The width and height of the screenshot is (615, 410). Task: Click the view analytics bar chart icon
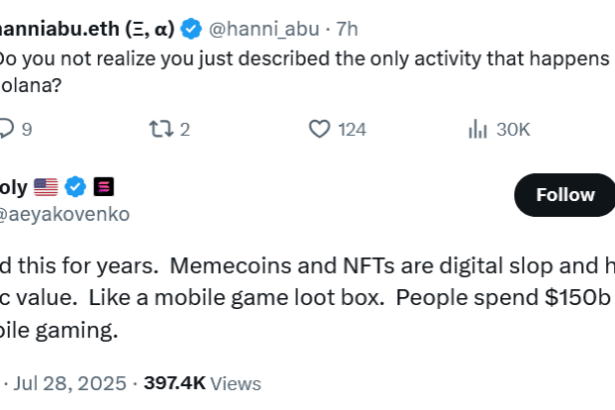(x=477, y=129)
